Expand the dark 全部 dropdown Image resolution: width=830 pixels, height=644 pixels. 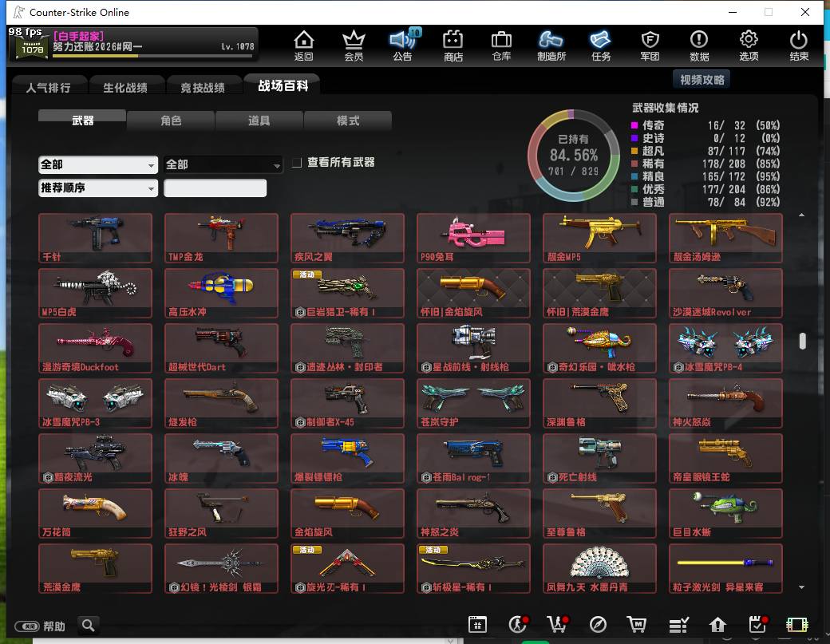tap(223, 164)
